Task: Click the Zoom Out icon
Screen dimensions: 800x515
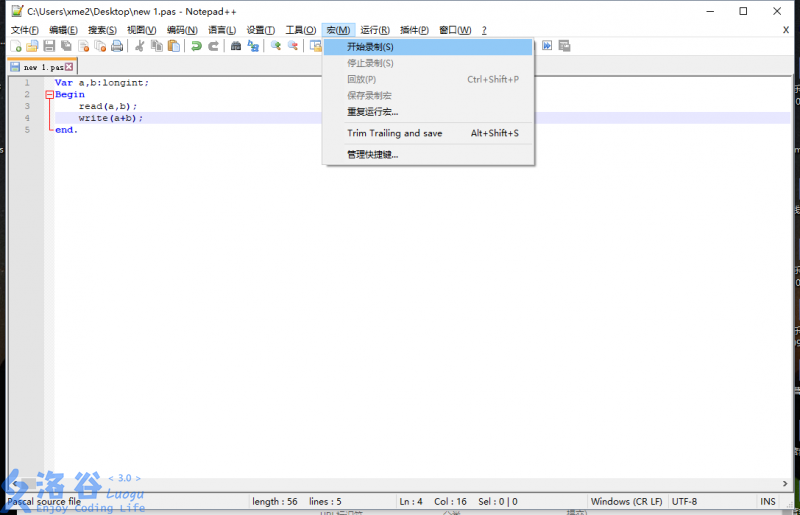Action: click(x=293, y=46)
